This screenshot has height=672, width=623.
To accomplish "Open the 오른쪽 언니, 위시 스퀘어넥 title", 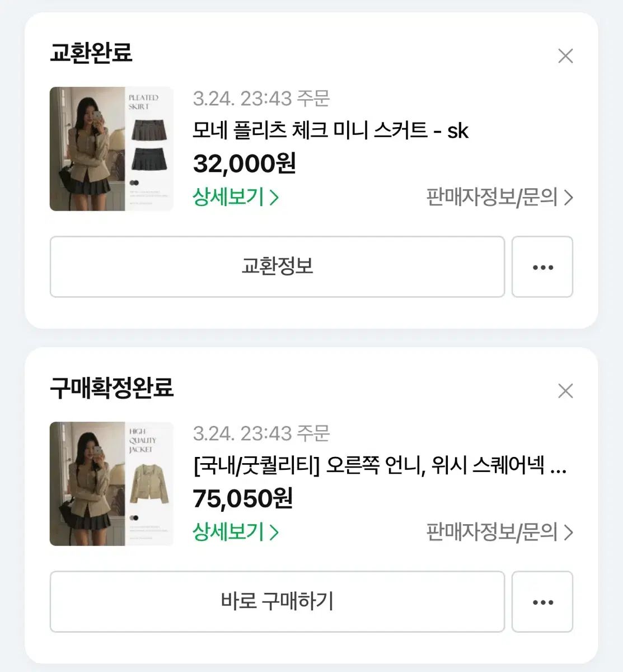I will pyautogui.click(x=380, y=465).
